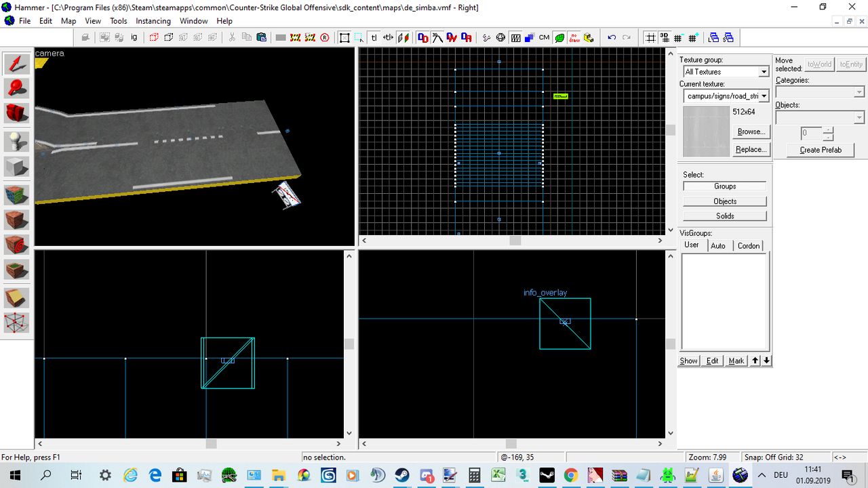Image resolution: width=868 pixels, height=488 pixels.
Task: Click the Undo arrow icon
Action: pyautogui.click(x=612, y=38)
